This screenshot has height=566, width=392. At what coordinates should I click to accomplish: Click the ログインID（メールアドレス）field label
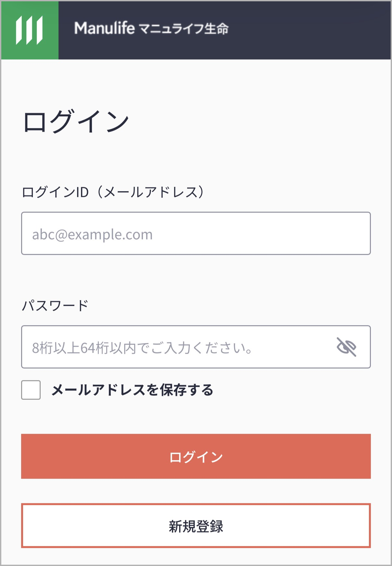click(x=112, y=192)
